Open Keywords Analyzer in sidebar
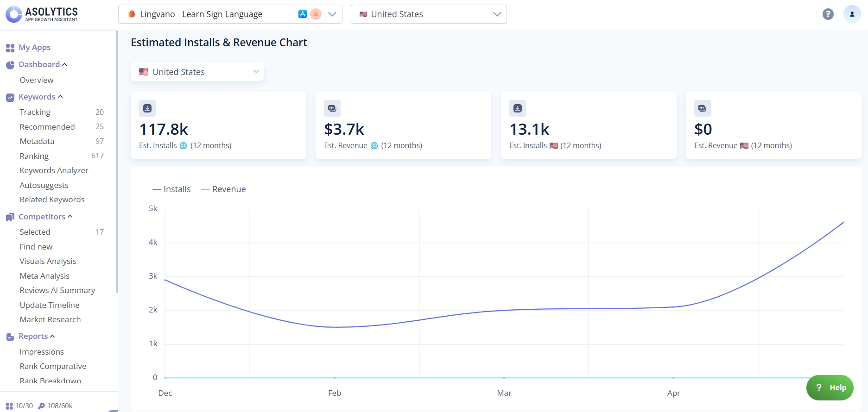868x412 pixels. [x=54, y=170]
